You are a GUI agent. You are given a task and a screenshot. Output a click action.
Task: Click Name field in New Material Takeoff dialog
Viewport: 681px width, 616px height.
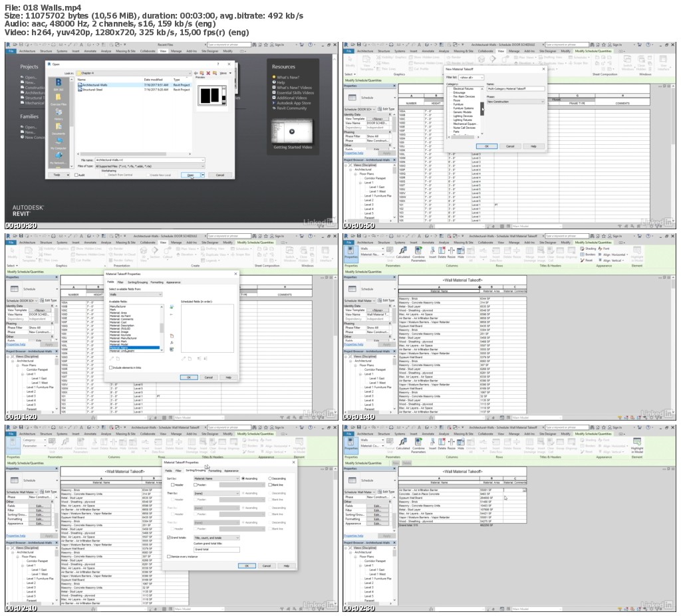(x=515, y=88)
